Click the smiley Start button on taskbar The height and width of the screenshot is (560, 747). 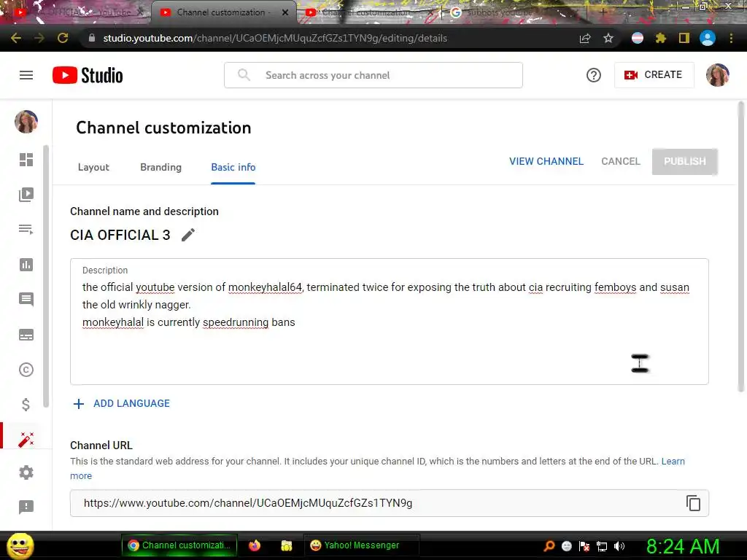(x=20, y=545)
